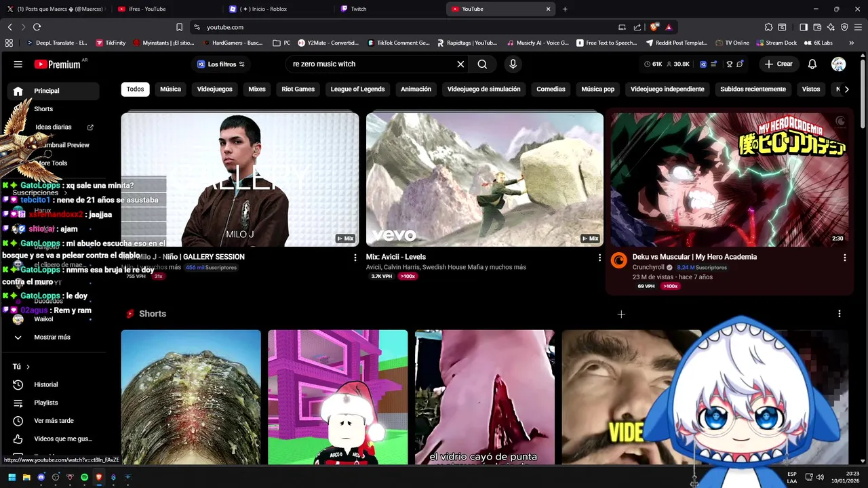
Task: Open the Avicii Levels mix thumbnail
Action: pyautogui.click(x=485, y=180)
